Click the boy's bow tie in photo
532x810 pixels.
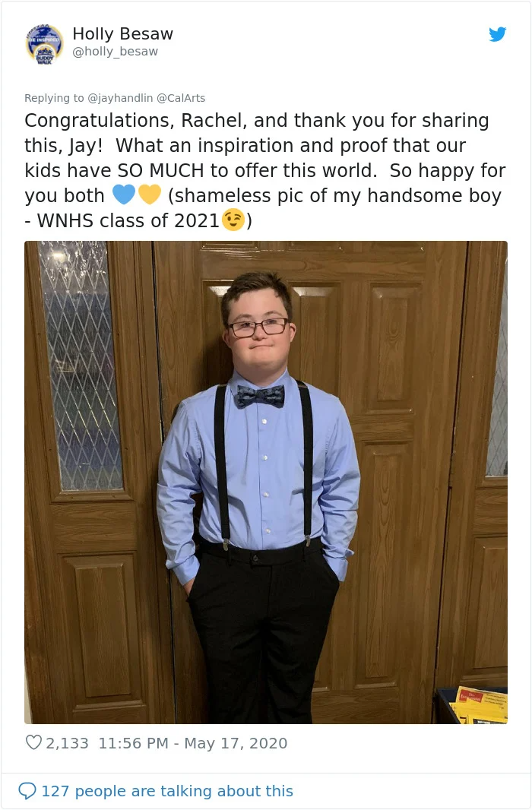(261, 396)
